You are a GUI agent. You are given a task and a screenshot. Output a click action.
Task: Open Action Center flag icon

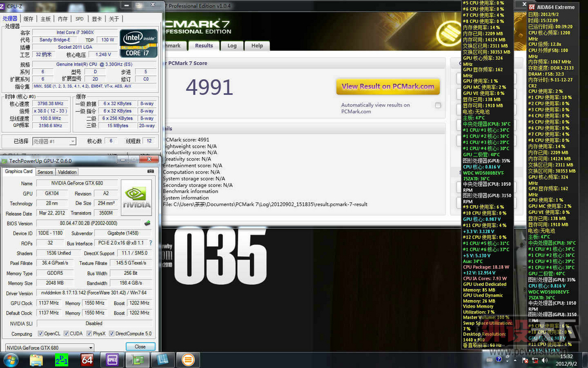tap(525, 360)
